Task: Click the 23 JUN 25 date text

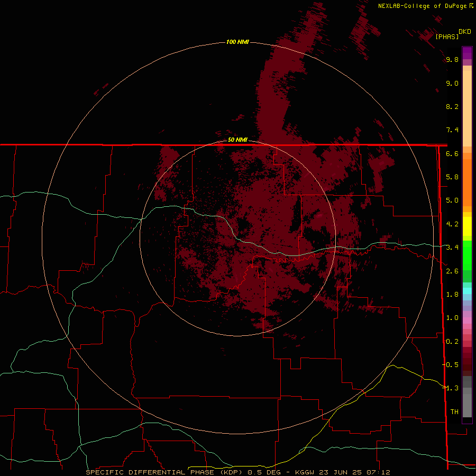Action: tap(341, 472)
